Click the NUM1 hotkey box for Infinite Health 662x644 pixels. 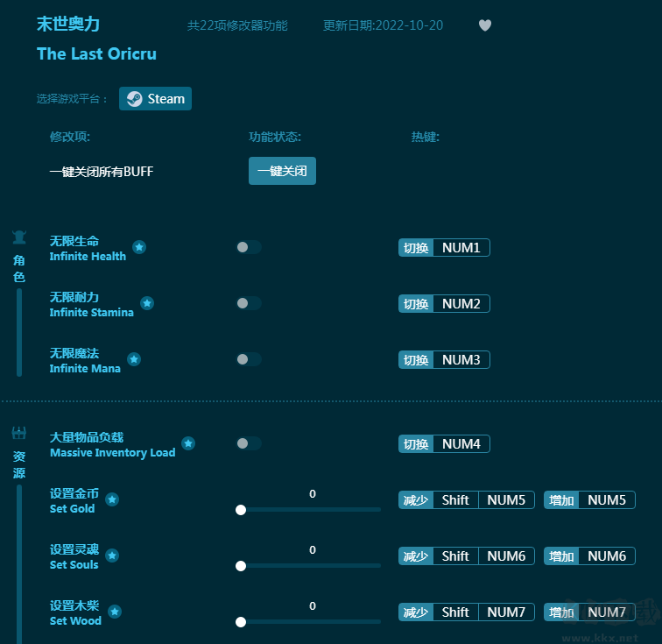pyautogui.click(x=461, y=248)
